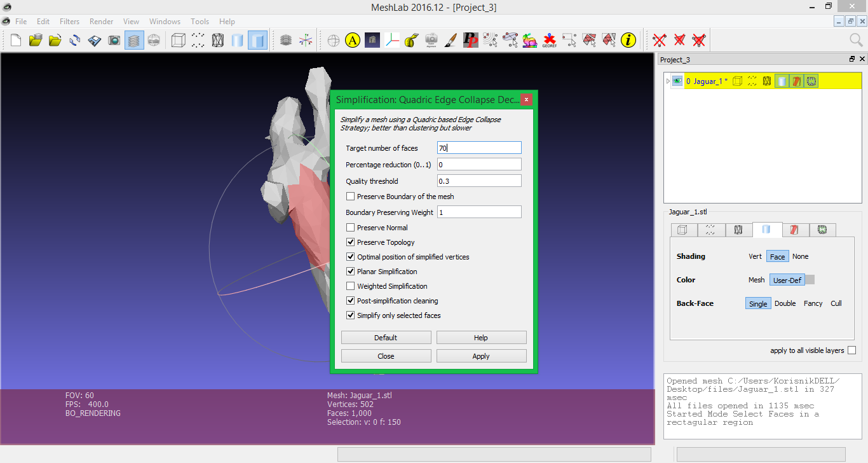Set Shading to Vert
Screen dimensions: 868x463
(755, 256)
